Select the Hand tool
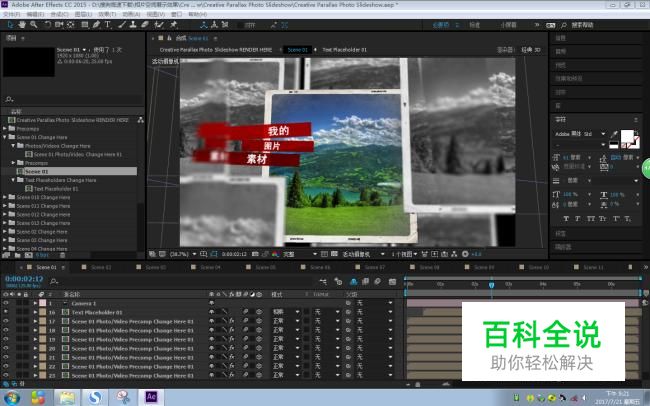This screenshot has width=650, height=406. click(x=22, y=25)
